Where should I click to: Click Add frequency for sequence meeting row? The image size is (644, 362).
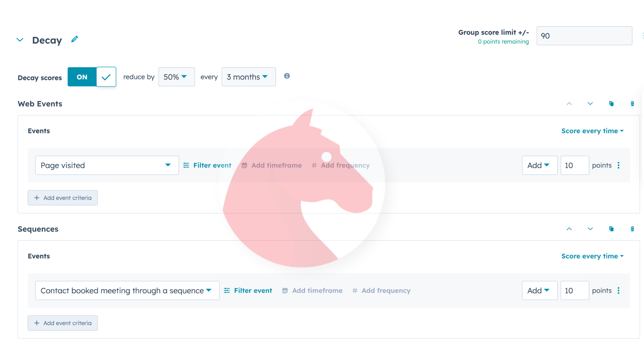click(x=382, y=290)
